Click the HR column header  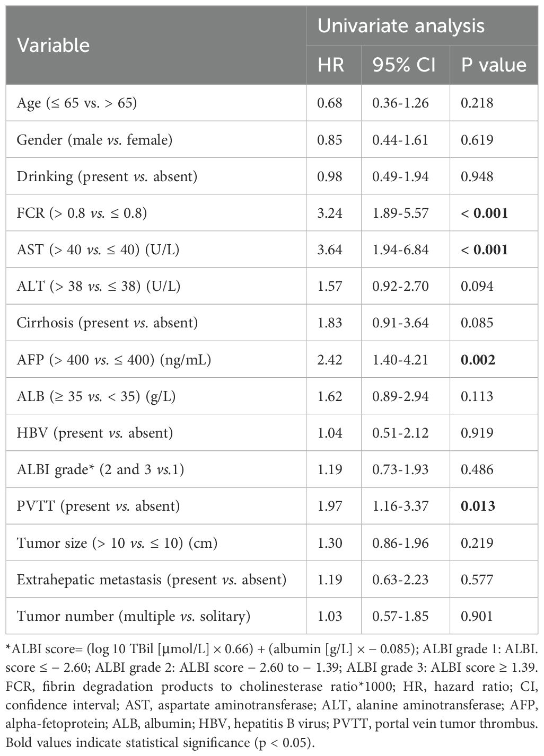coord(331,65)
